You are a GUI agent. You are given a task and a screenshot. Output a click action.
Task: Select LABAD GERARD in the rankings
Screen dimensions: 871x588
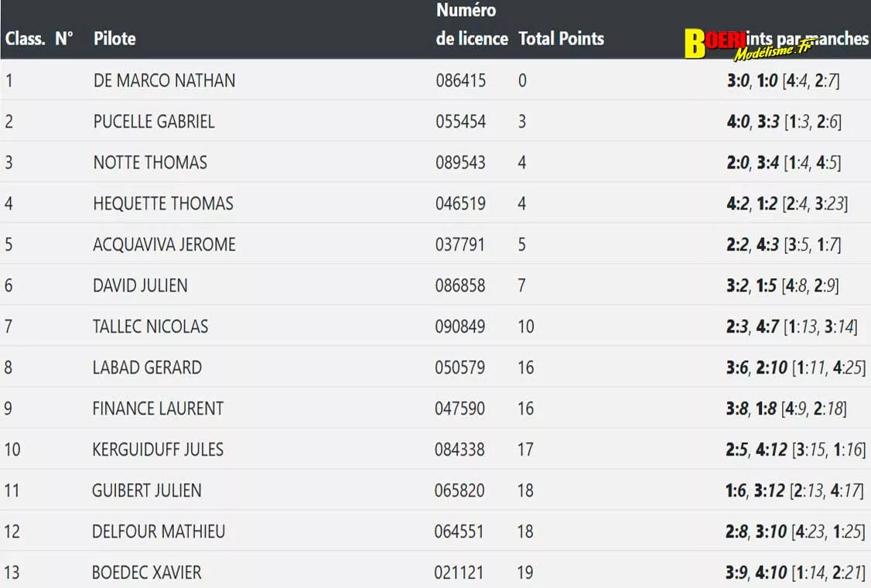pos(147,367)
